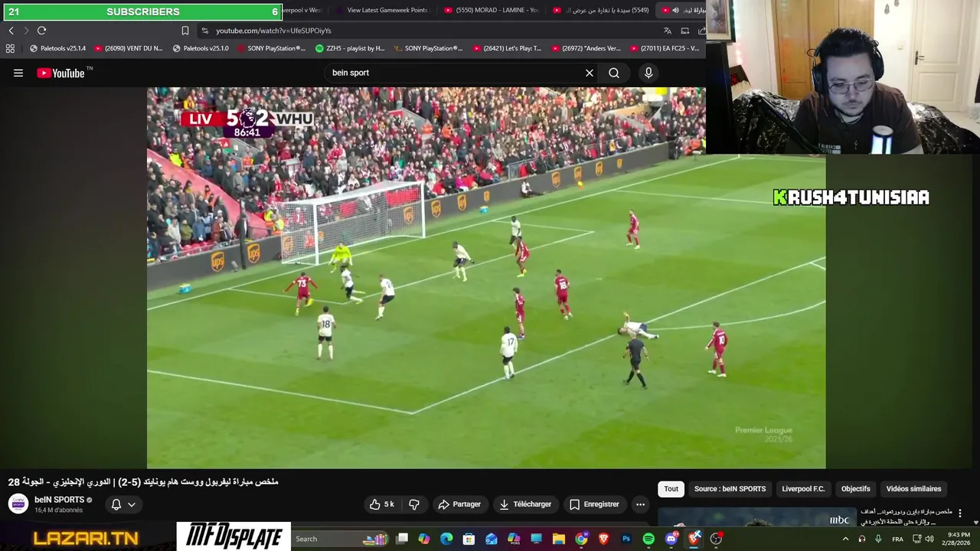Click the youtube.com URL address field

click(429, 31)
